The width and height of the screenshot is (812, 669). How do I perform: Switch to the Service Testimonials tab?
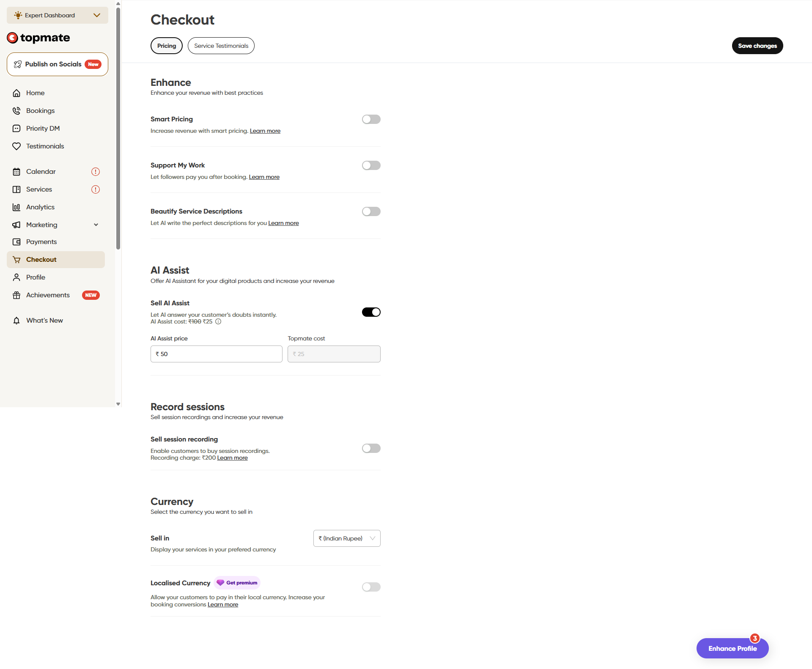point(221,46)
